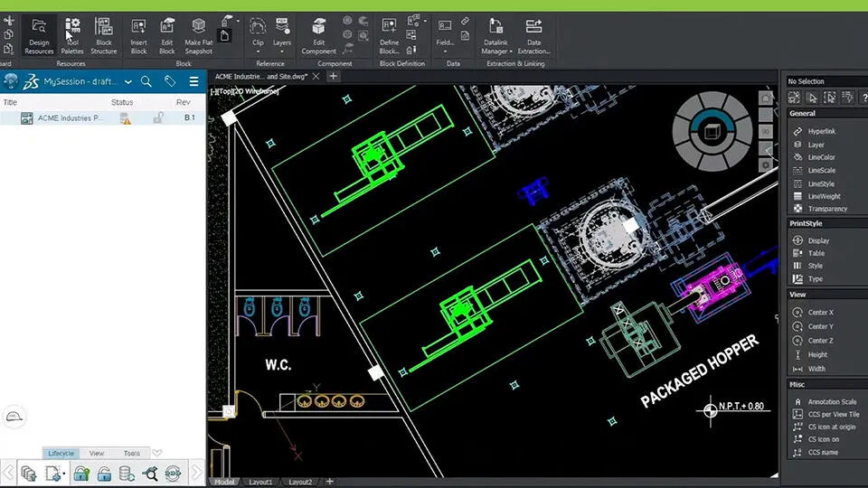Choose Define Block in Block Definition

pos(389,36)
